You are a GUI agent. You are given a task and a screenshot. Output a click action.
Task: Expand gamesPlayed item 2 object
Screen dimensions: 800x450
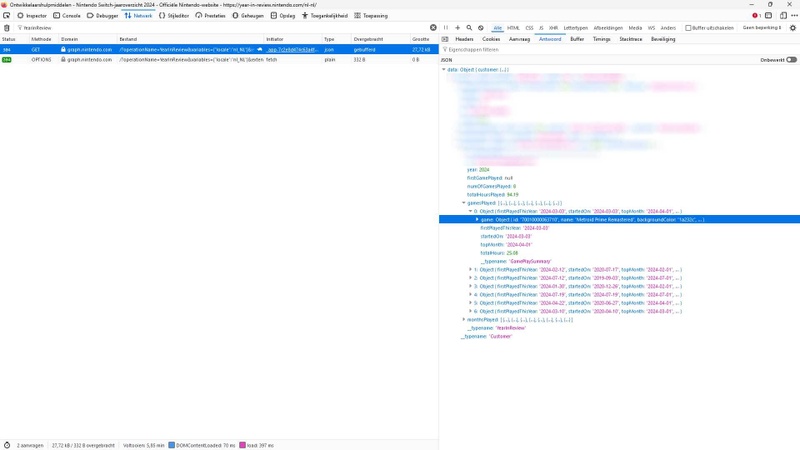pos(470,278)
